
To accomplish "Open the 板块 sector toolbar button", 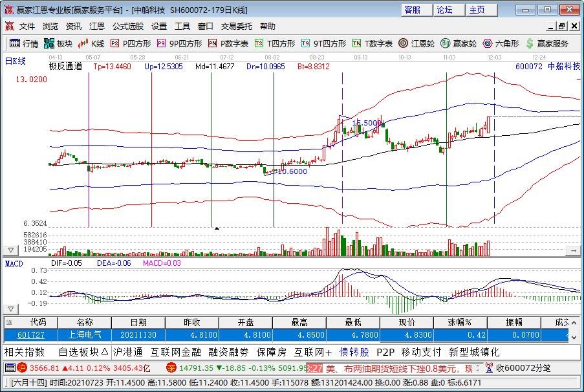I will [x=58, y=43].
